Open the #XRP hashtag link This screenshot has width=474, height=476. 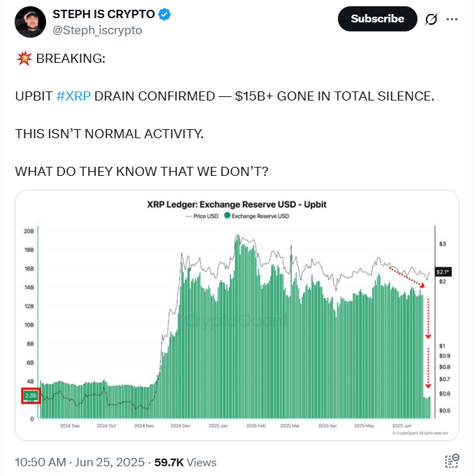[73, 96]
